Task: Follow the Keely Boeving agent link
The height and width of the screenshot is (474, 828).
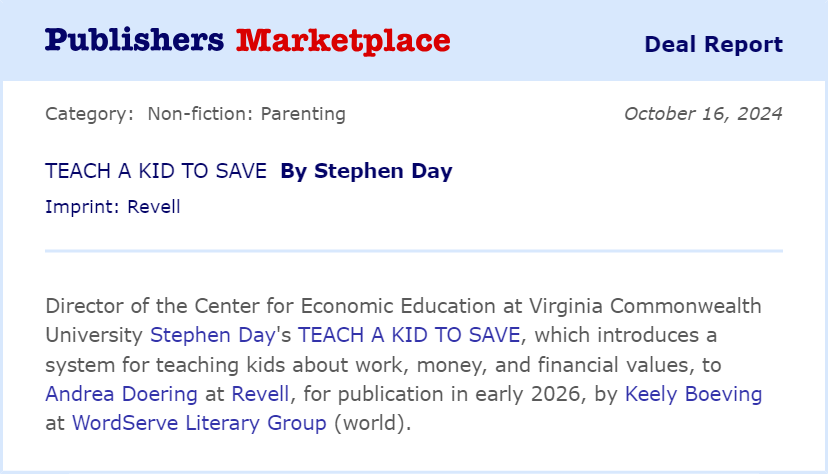Action: [x=693, y=394]
